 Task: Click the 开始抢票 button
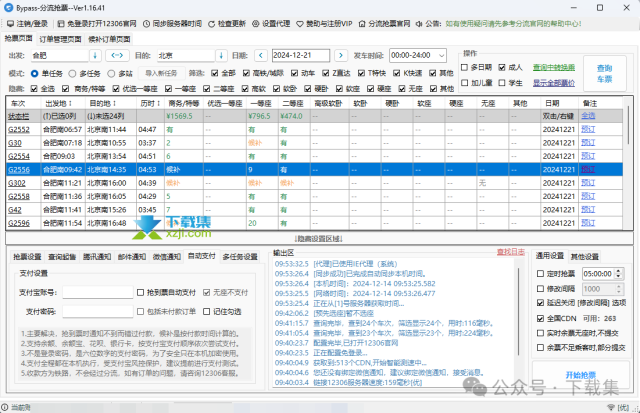click(x=581, y=375)
